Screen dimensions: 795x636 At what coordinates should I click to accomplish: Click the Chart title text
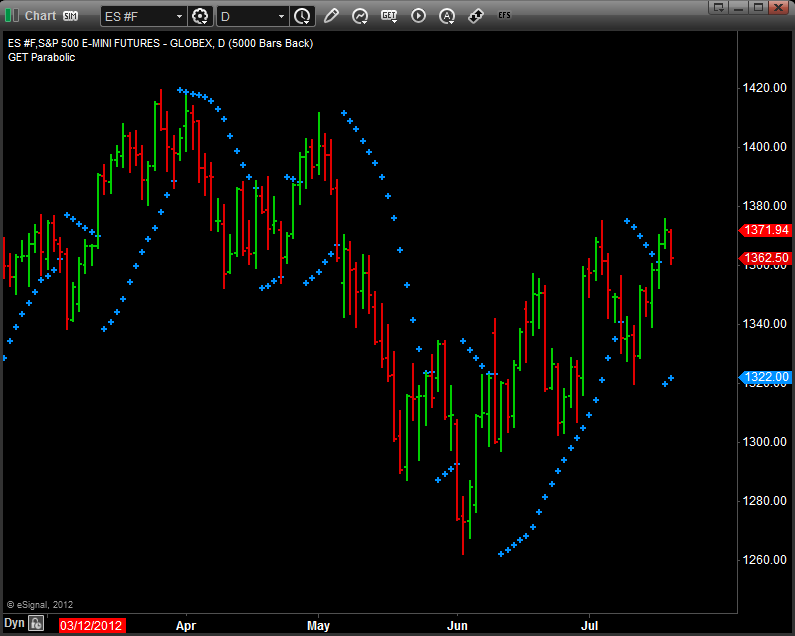pyautogui.click(x=41, y=16)
